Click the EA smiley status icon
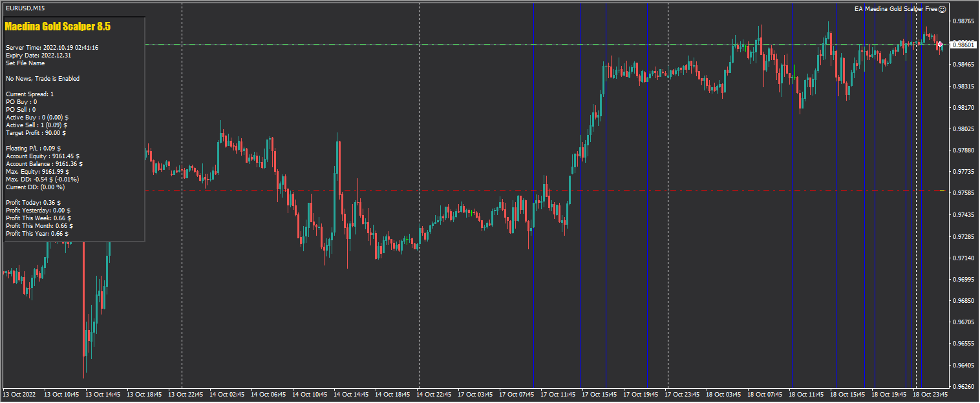Screen dimensions: 980x403 [x=943, y=9]
